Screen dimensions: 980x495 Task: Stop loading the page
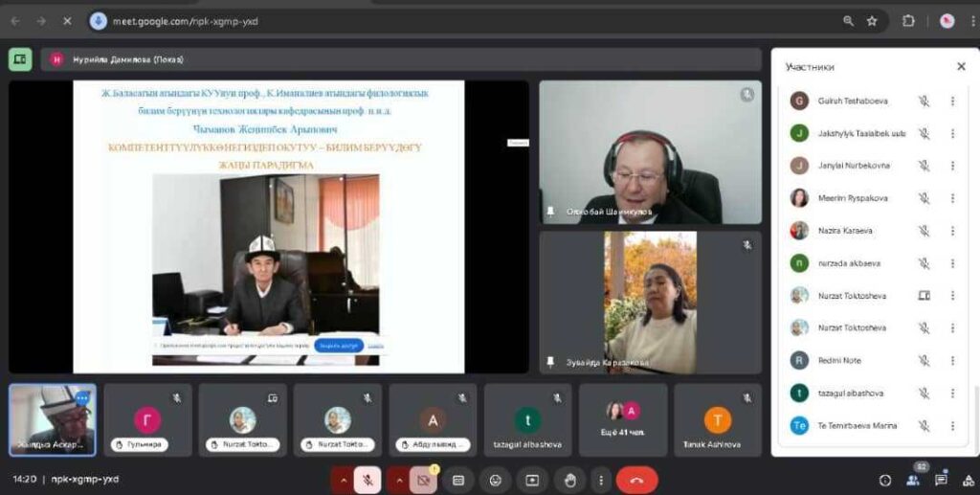tap(67, 21)
